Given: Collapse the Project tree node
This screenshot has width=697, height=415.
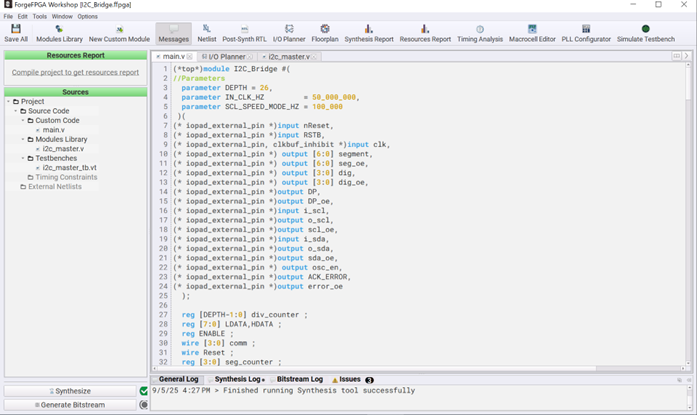Looking at the screenshot, I should (x=9, y=102).
